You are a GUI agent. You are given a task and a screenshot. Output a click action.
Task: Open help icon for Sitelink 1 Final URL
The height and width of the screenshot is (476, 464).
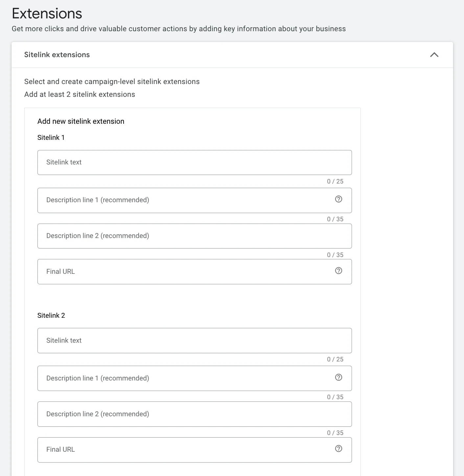[x=338, y=270]
